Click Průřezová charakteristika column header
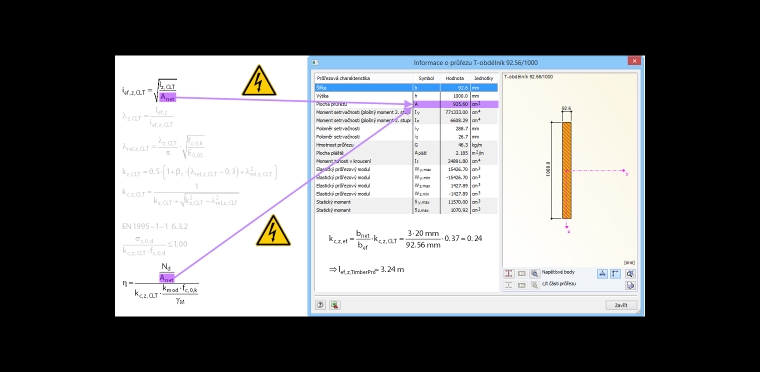The image size is (760, 372). 364,78
